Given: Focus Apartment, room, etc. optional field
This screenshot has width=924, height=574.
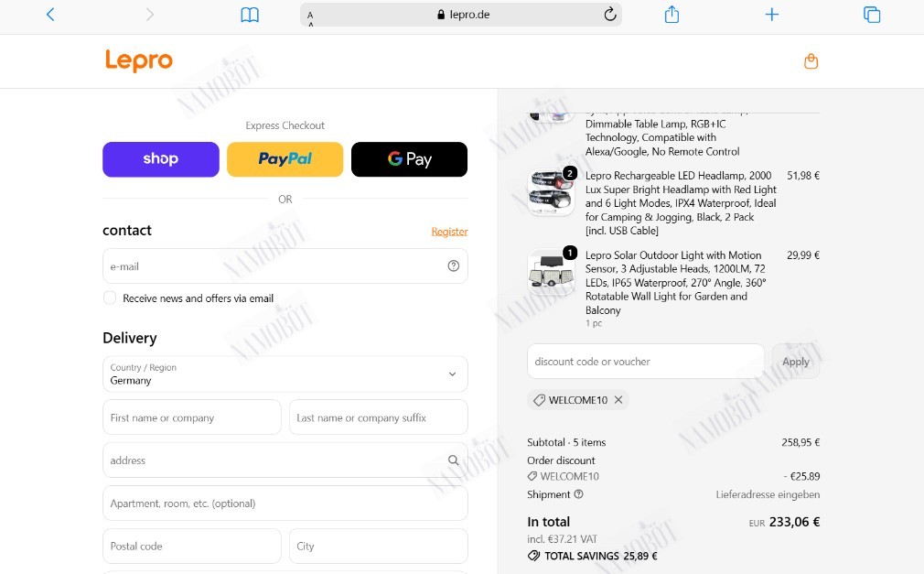Looking at the screenshot, I should (x=285, y=504).
